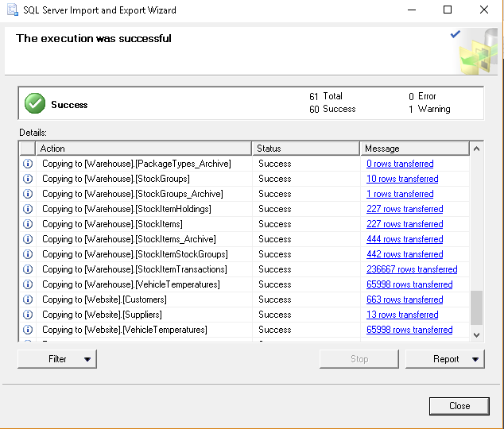Click info icon of StockItemHoldings row
This screenshot has width=504, height=429.
point(27,209)
